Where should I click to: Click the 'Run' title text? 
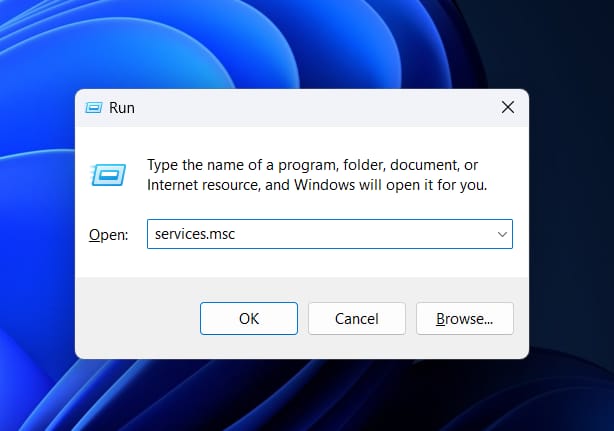[x=122, y=108]
